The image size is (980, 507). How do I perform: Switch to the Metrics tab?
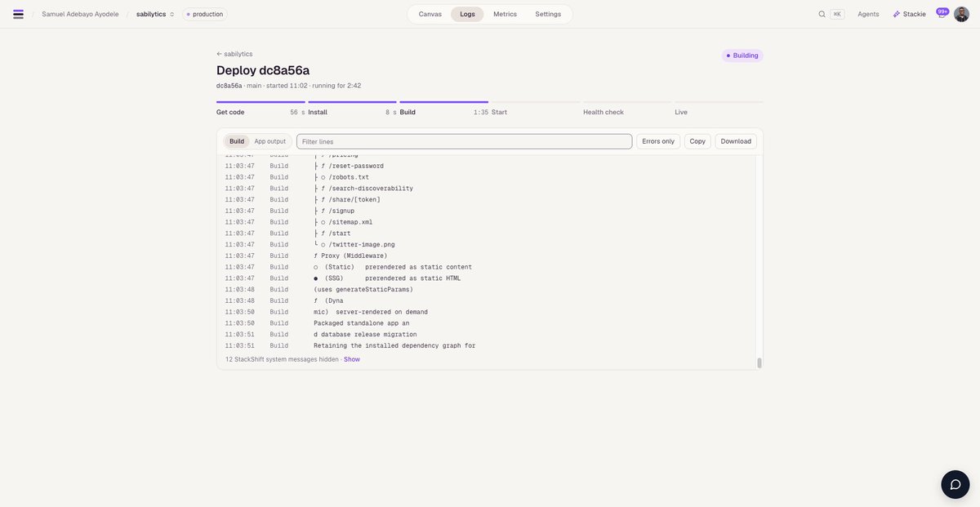click(x=505, y=14)
